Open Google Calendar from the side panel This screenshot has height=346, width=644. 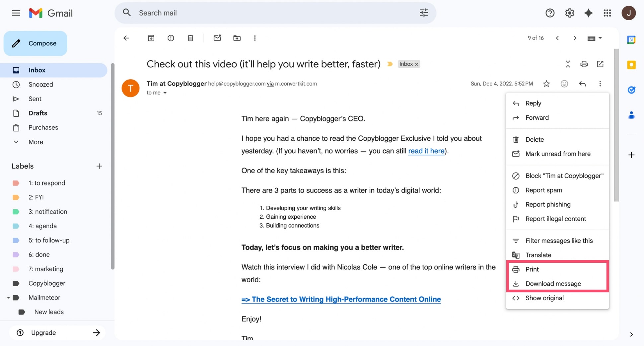pyautogui.click(x=631, y=39)
